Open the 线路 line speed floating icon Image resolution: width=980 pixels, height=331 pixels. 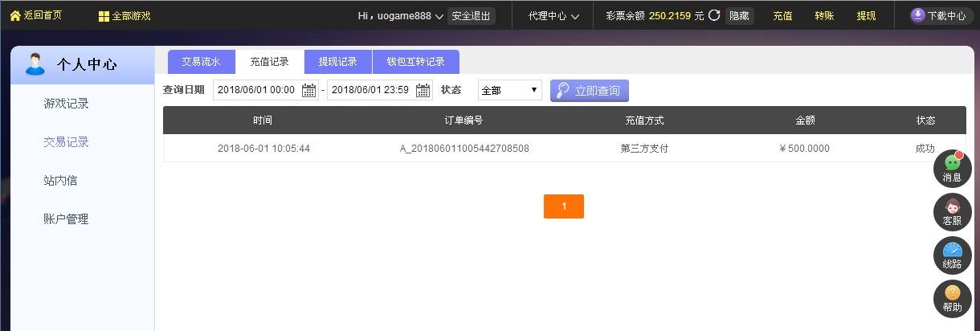[x=953, y=255]
